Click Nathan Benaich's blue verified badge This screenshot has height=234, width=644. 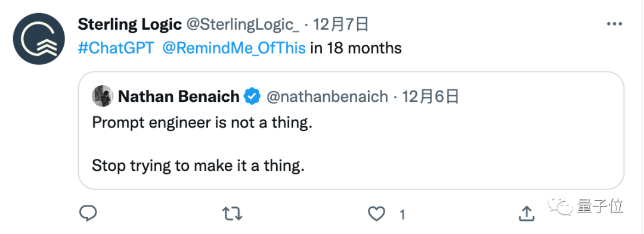click(x=252, y=97)
